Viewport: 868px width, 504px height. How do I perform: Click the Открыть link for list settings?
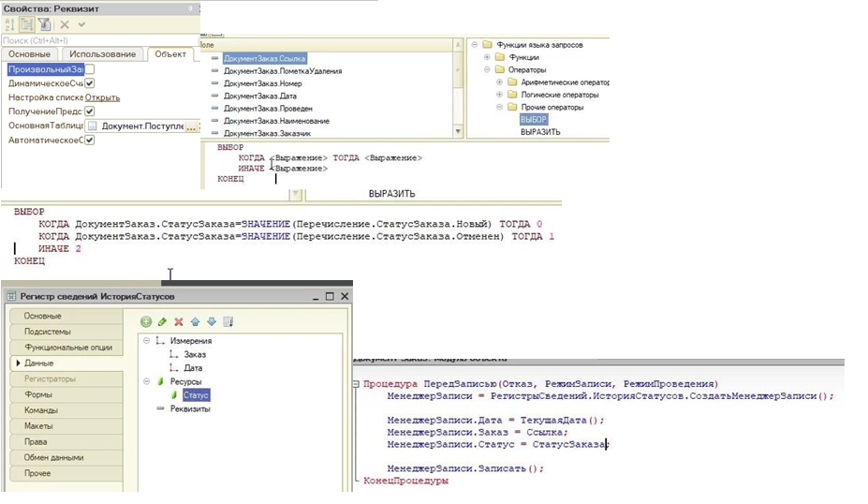(102, 97)
